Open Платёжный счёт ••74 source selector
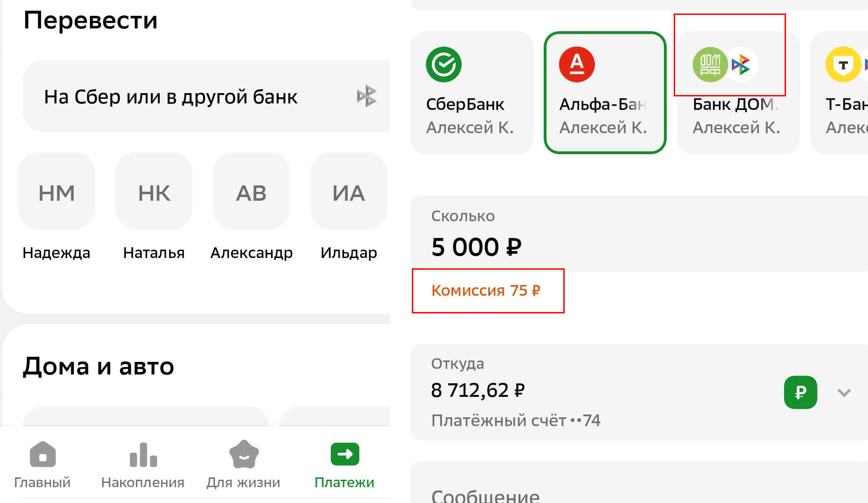 (515, 421)
